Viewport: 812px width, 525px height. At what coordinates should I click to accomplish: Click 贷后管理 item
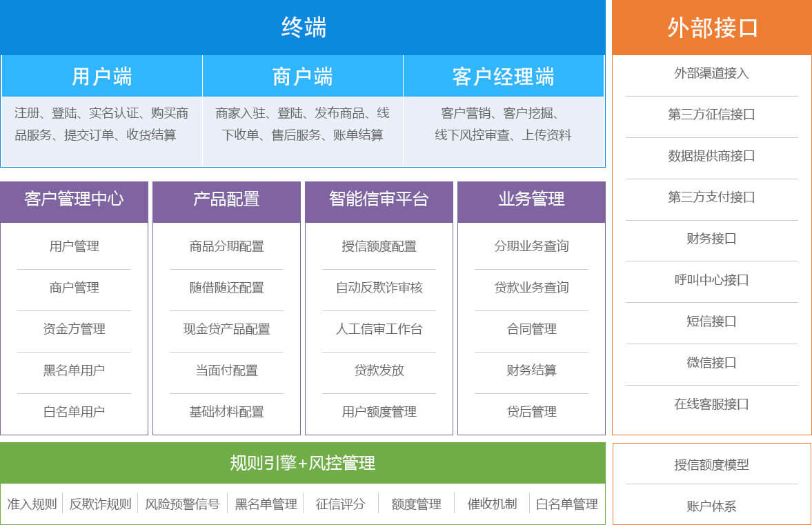click(x=531, y=412)
